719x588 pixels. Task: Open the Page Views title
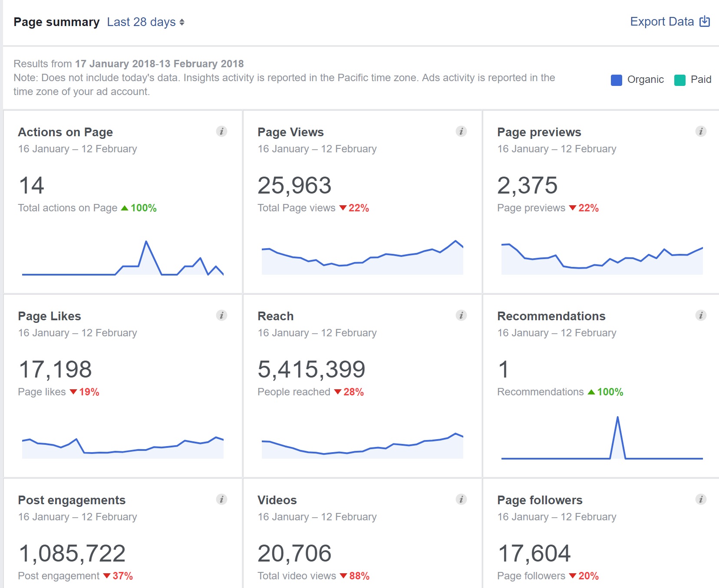pyautogui.click(x=290, y=132)
